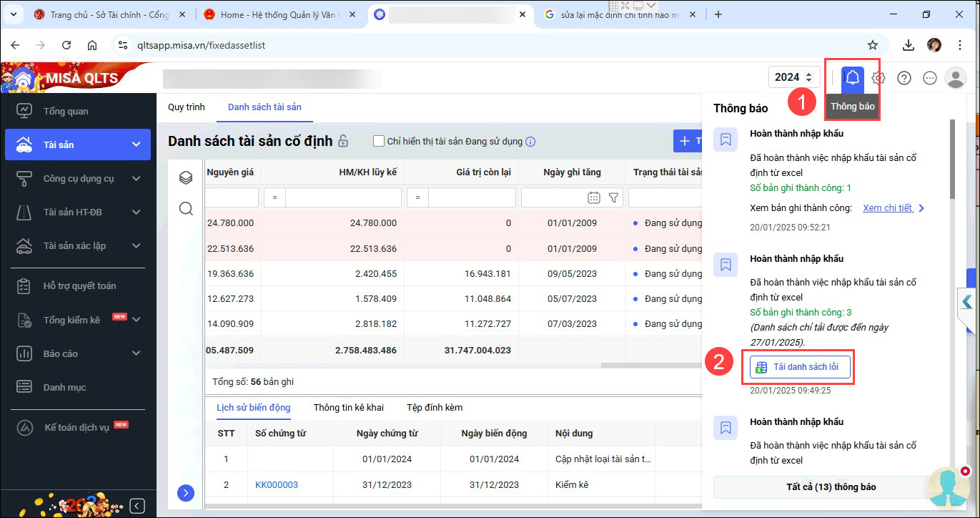Open the Thông tin kê khai tab
Viewport: 980px width, 518px height.
tap(348, 407)
